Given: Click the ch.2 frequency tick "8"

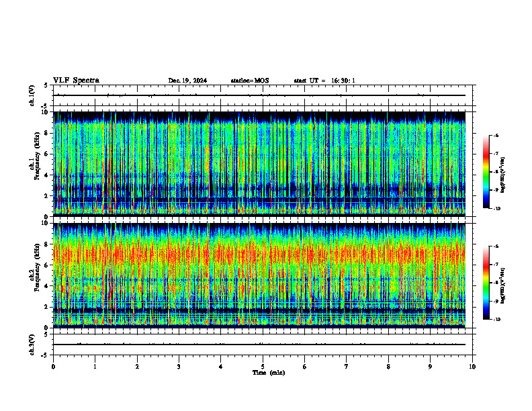Looking at the screenshot, I should (x=47, y=244).
